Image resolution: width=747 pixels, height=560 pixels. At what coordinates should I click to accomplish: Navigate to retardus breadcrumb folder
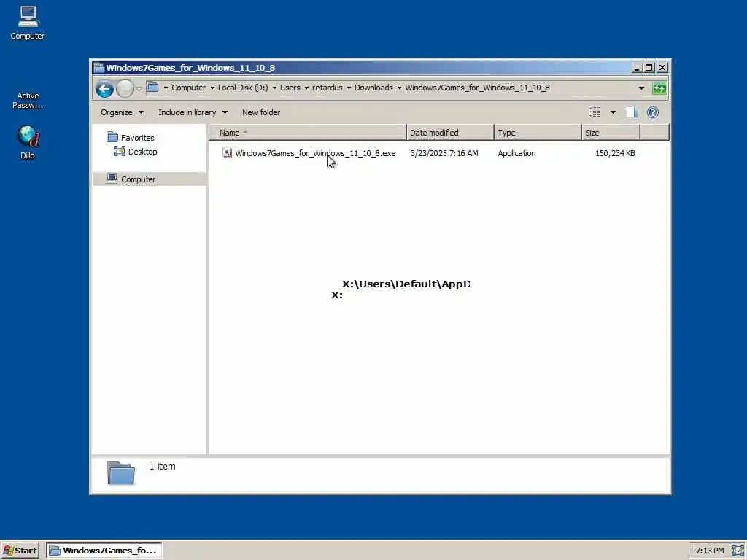[x=328, y=87]
